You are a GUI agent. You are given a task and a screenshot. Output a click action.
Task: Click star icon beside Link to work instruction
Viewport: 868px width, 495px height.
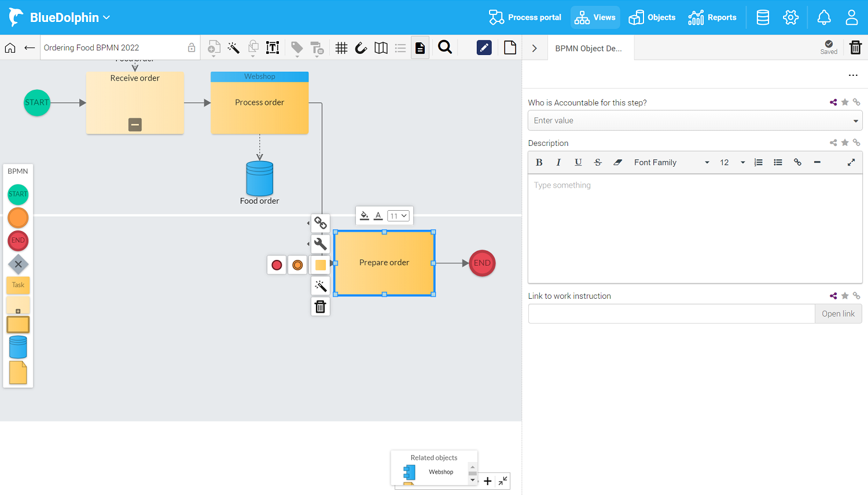pyautogui.click(x=845, y=296)
